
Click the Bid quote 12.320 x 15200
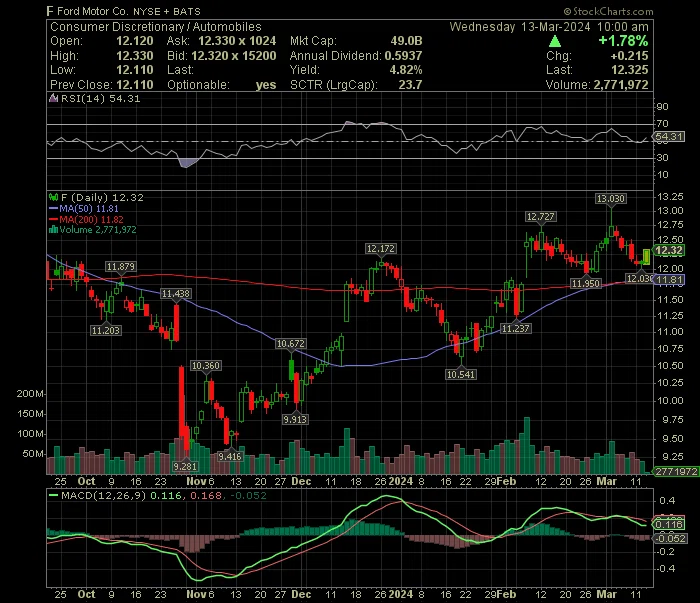[x=234, y=56]
